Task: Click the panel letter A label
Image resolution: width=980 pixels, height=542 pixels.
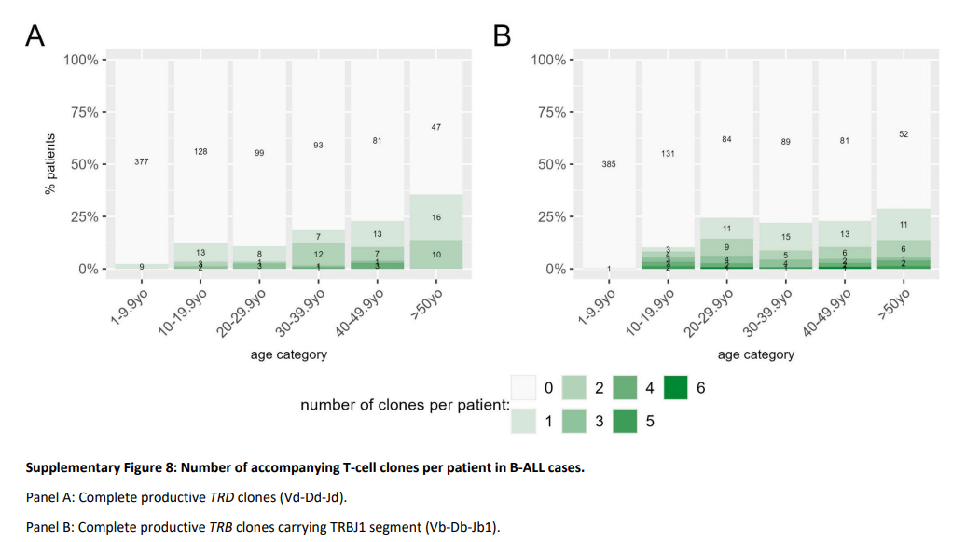Action: 35,35
